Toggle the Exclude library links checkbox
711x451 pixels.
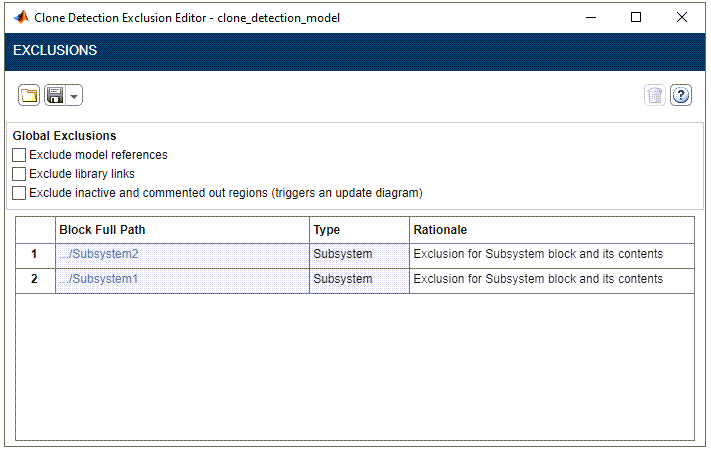(19, 174)
